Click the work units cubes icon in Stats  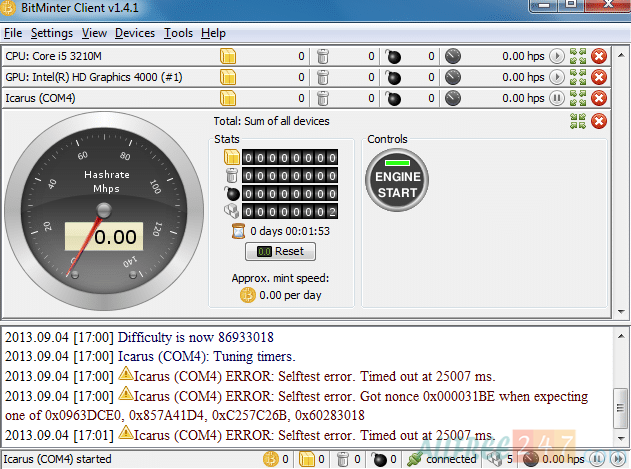tap(232, 211)
